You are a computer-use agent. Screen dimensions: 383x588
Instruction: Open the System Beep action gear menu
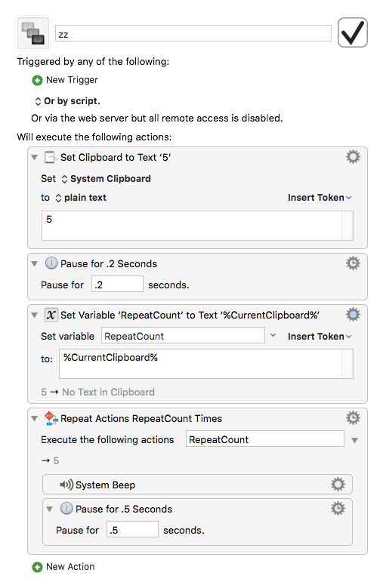[338, 485]
